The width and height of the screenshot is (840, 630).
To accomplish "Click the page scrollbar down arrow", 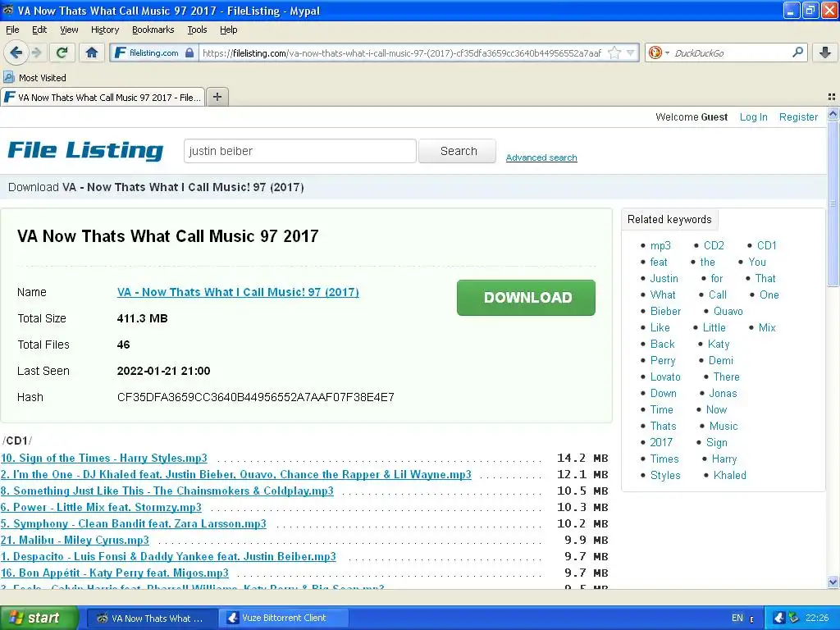I will (x=833, y=582).
